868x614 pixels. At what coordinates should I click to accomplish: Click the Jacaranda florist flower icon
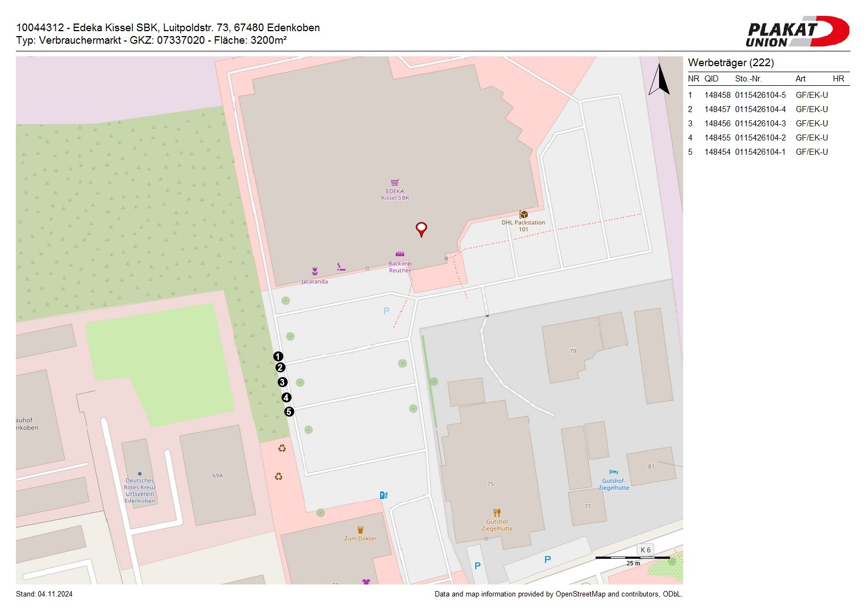(x=315, y=271)
